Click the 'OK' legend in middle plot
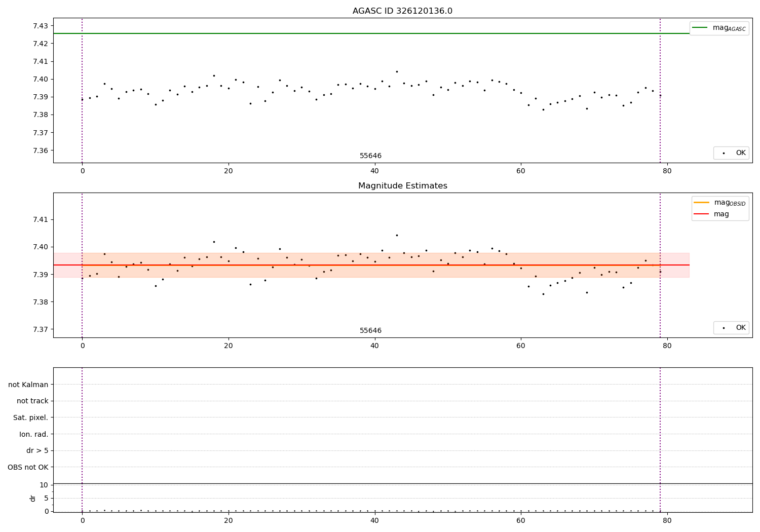Viewport: 760px width, 532px height. tap(732, 328)
